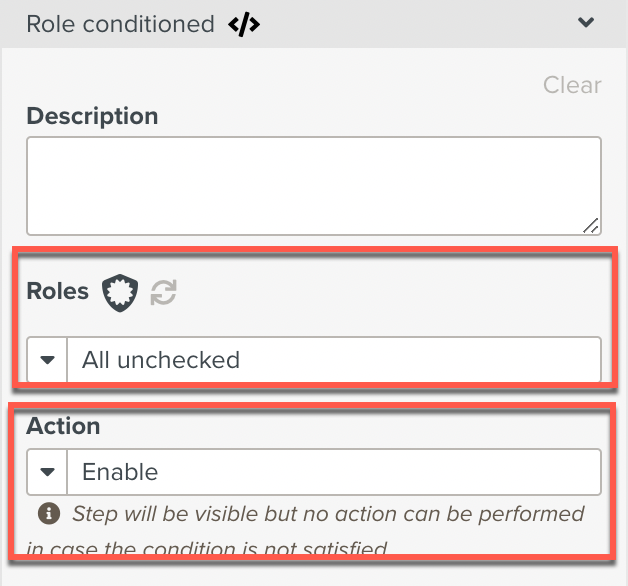This screenshot has width=628, height=586.
Task: Click the Role conditioned header title
Action: pos(120,24)
